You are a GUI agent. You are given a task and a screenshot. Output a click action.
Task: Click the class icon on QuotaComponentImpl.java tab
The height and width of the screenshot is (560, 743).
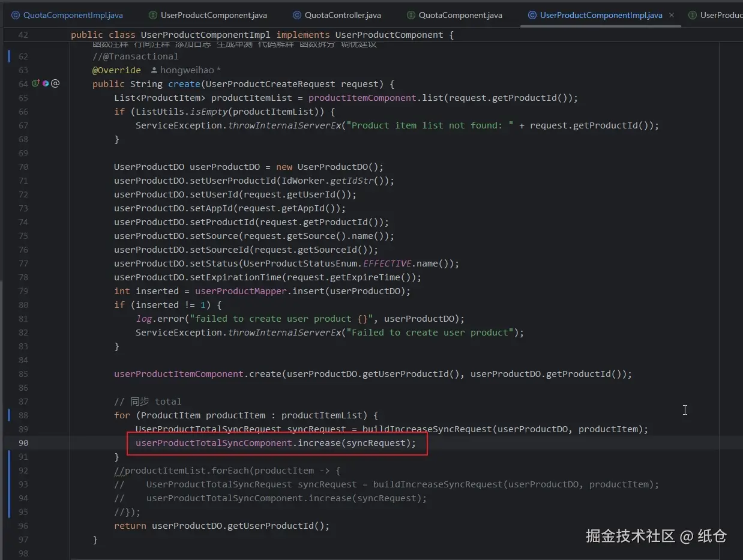pos(16,15)
